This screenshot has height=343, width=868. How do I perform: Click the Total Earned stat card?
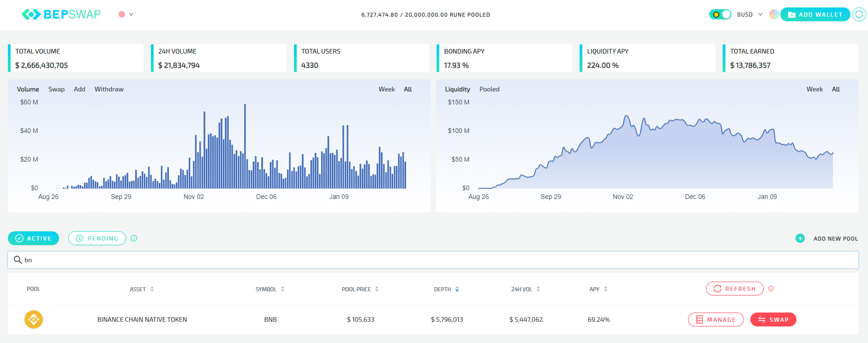click(790, 58)
